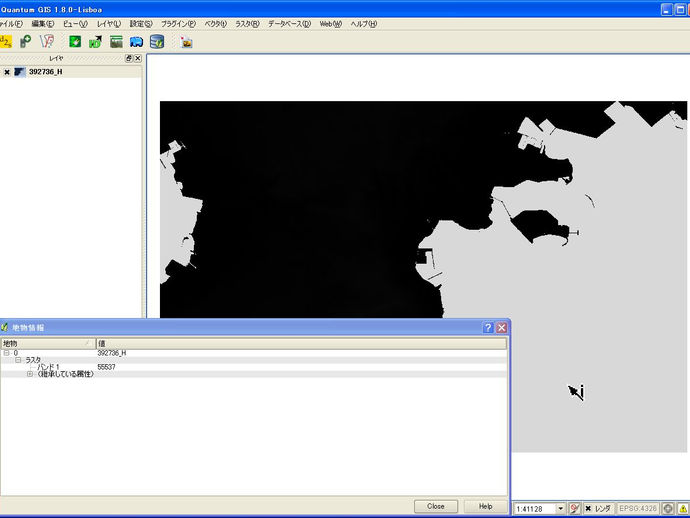Open the scale 1:41128 dropdown

tap(561, 509)
